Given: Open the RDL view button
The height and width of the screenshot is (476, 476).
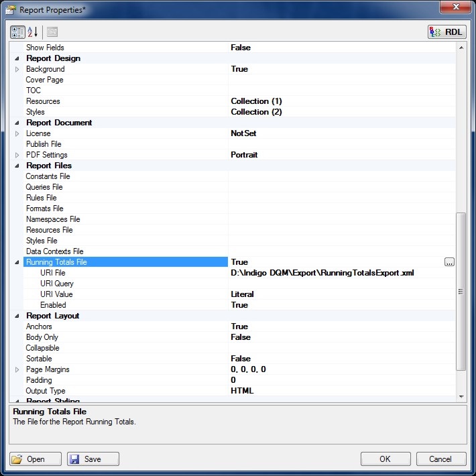Looking at the screenshot, I should tap(447, 32).
